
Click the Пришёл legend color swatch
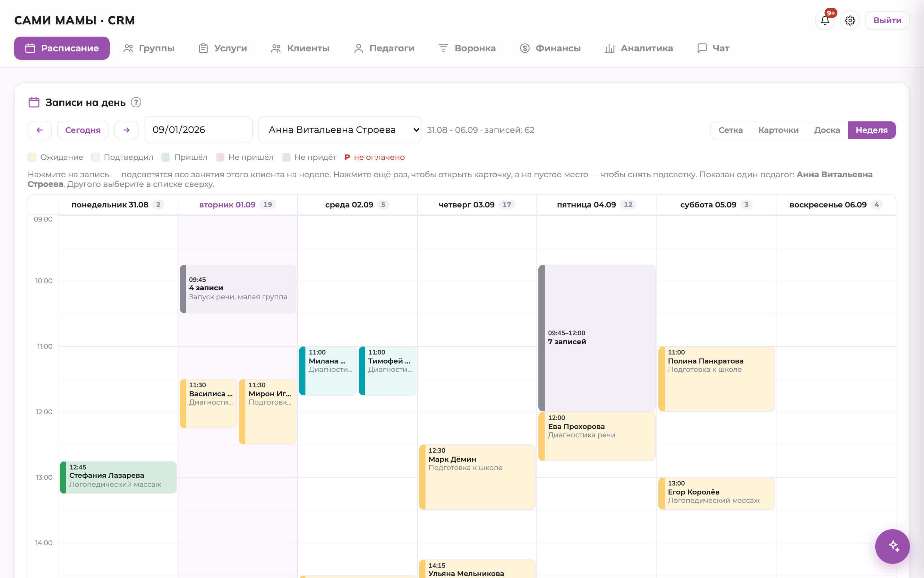point(166,157)
